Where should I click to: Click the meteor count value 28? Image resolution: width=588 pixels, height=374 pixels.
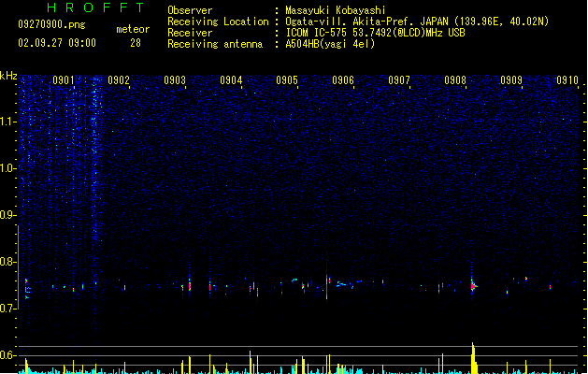tap(136, 43)
